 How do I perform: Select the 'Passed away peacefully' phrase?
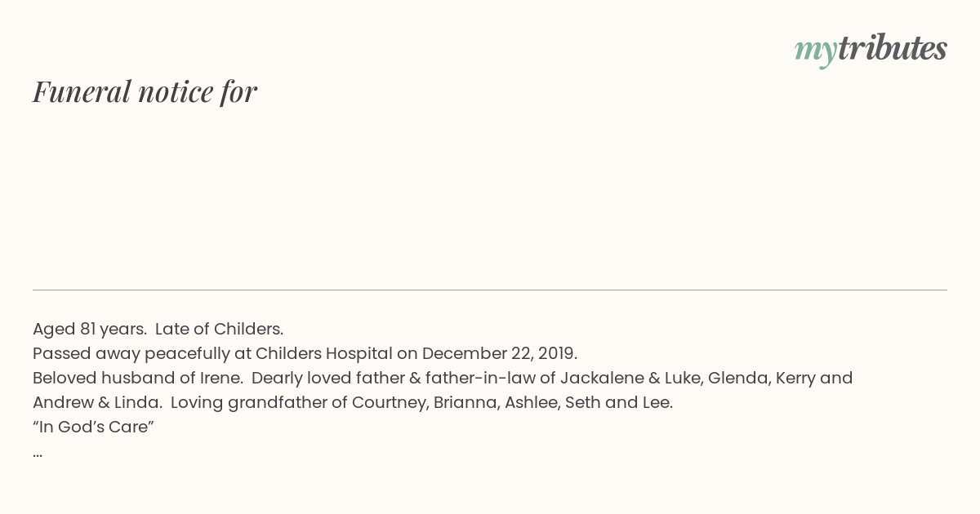(x=119, y=354)
